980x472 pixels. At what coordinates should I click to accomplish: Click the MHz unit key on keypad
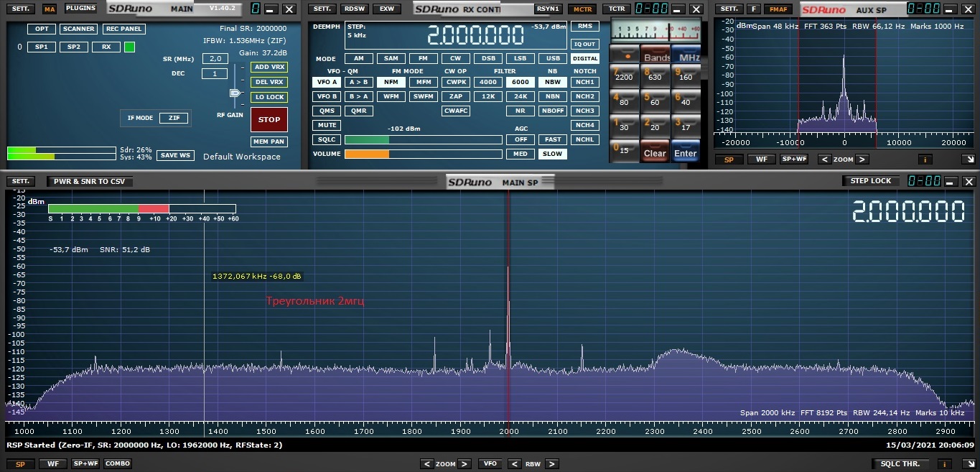tap(687, 57)
